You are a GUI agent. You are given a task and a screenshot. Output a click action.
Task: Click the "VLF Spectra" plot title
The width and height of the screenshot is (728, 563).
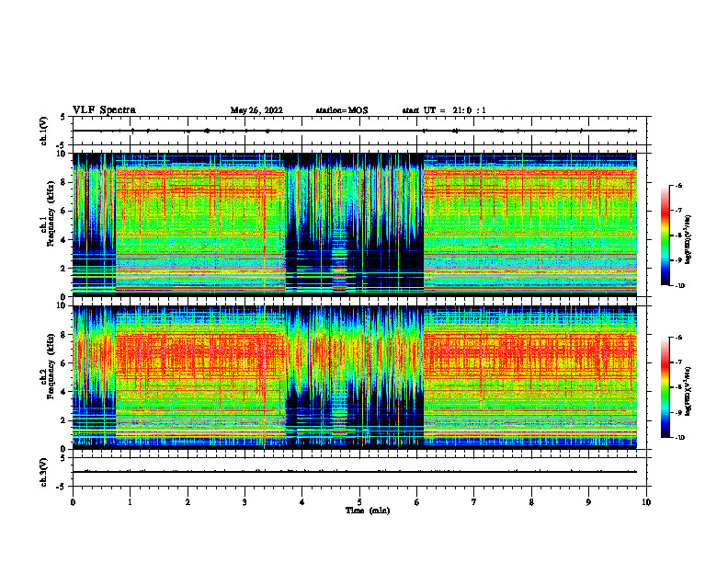point(104,110)
